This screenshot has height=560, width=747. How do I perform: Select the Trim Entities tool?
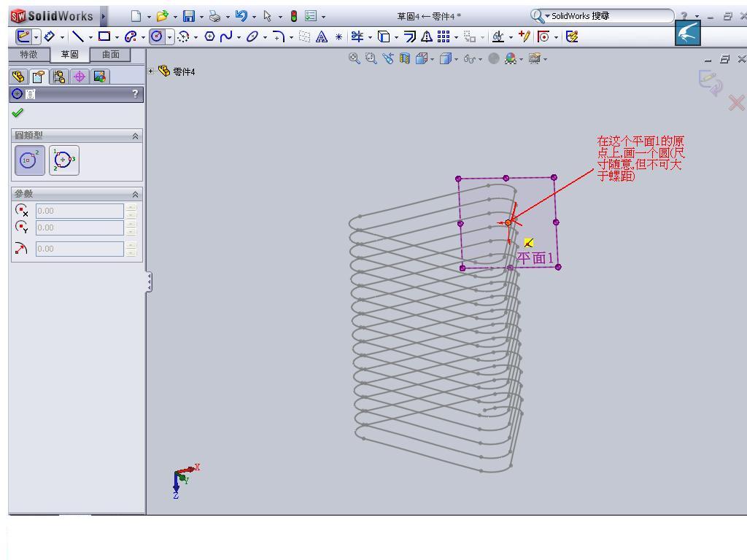tap(357, 36)
